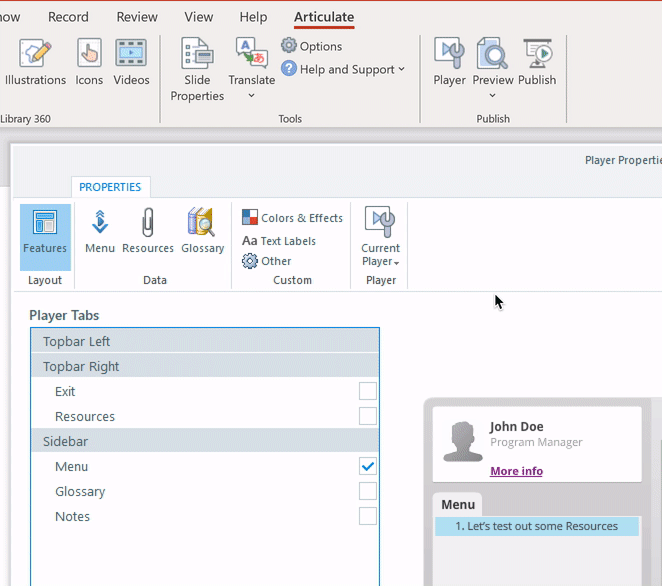
Task: Expand the Help and Support menu
Action: click(343, 69)
